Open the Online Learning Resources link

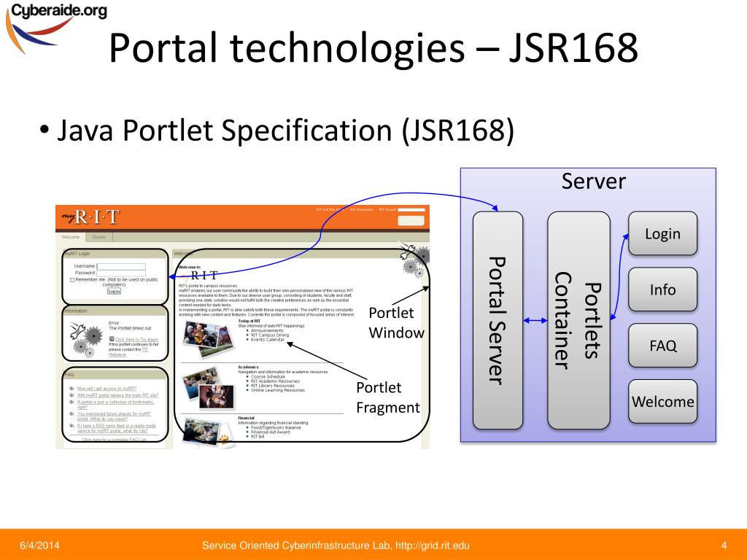[278, 390]
